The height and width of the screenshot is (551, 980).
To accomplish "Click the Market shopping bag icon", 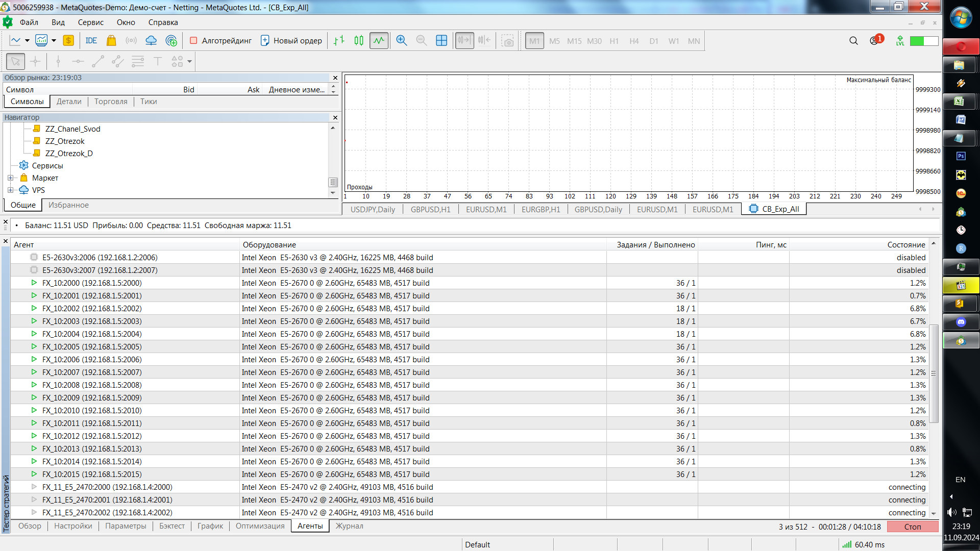I will pyautogui.click(x=111, y=41).
